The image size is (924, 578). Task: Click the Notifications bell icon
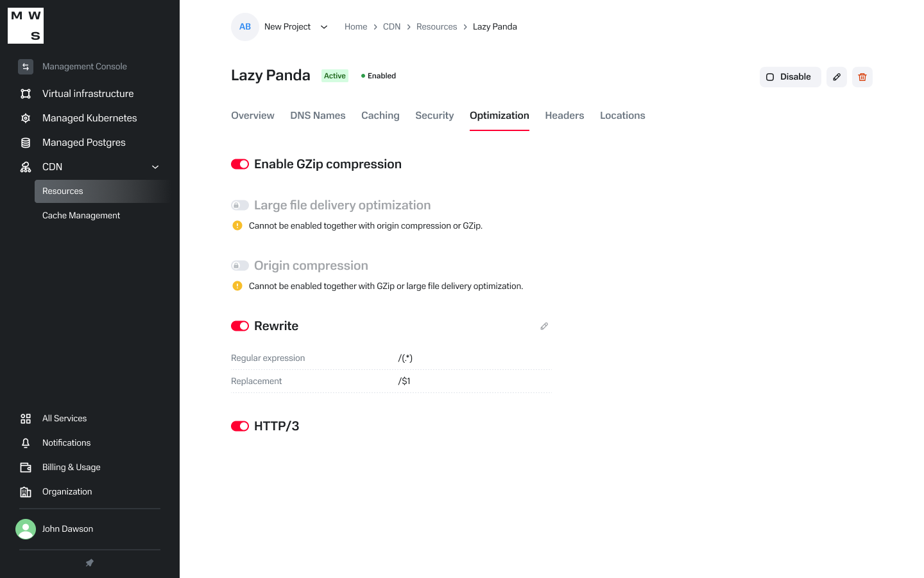(26, 443)
